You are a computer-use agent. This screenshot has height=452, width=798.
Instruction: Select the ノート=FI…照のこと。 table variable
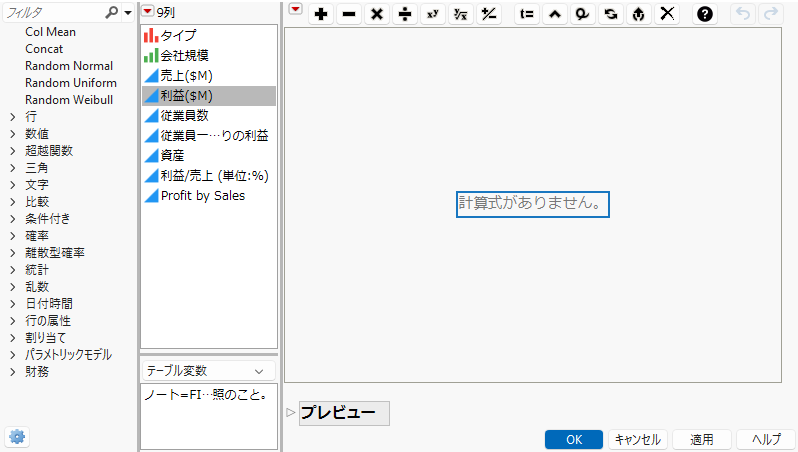[x=207, y=394]
